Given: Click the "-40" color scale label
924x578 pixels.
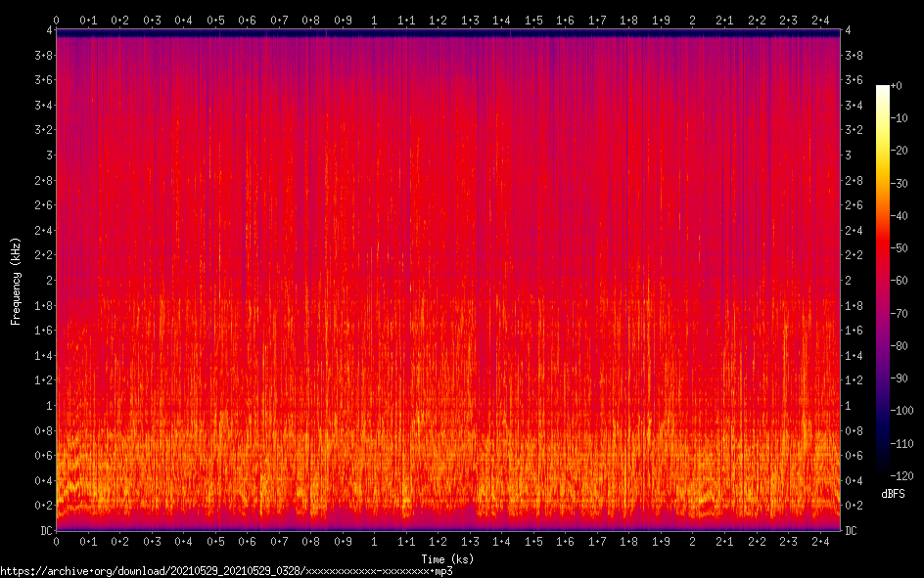Looking at the screenshot, I should click(x=899, y=216).
